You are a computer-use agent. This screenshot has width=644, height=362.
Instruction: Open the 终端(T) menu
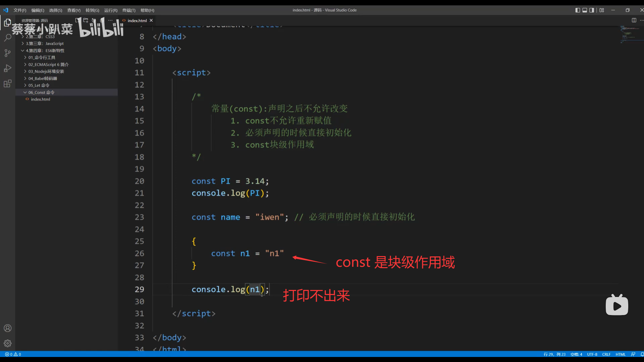pos(129,10)
